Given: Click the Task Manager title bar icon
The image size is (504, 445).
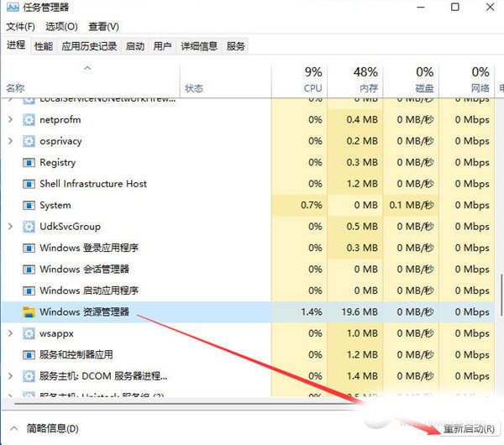Looking at the screenshot, I should coord(13,7).
